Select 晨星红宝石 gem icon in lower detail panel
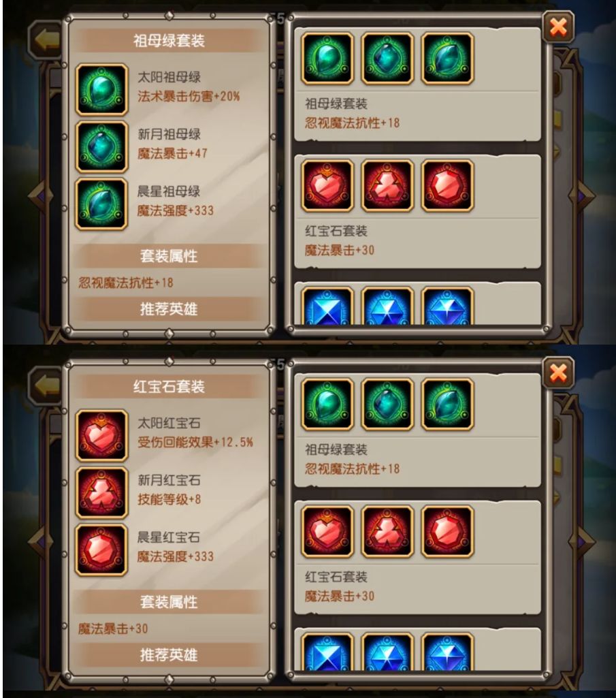616x698 pixels. click(x=101, y=550)
